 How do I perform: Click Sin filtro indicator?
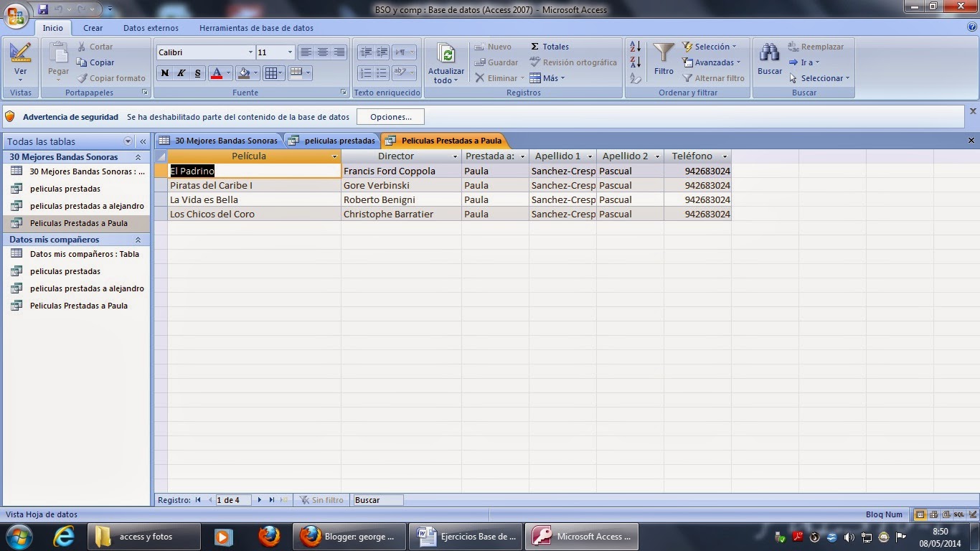pyautogui.click(x=321, y=500)
